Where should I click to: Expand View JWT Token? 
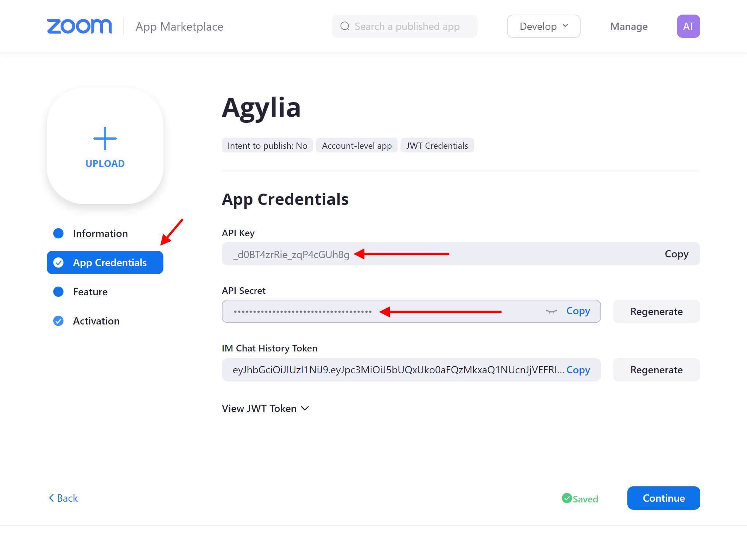click(x=266, y=408)
